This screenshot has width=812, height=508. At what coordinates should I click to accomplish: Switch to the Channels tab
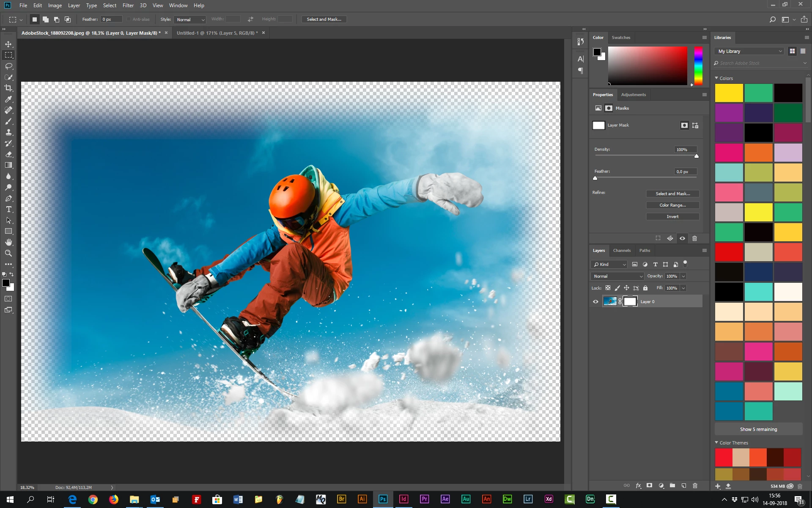[x=622, y=251]
